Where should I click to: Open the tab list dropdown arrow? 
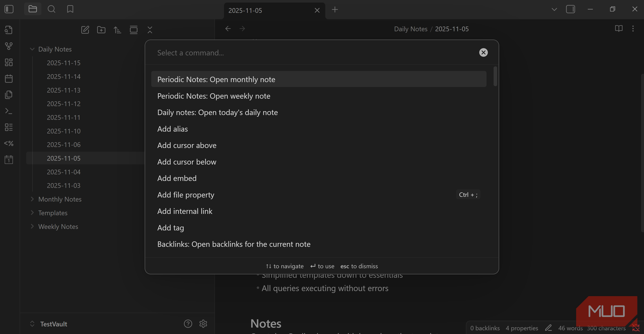[554, 9]
